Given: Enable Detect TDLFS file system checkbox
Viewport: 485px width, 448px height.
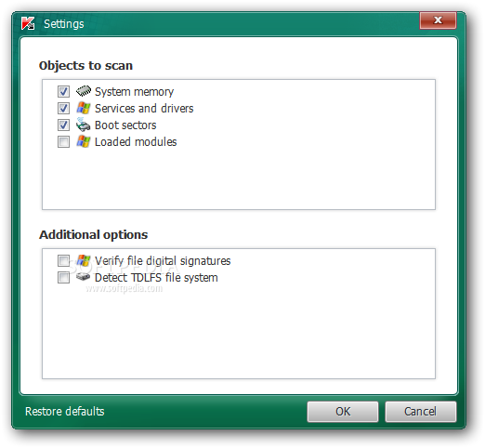Looking at the screenshot, I should [x=63, y=277].
